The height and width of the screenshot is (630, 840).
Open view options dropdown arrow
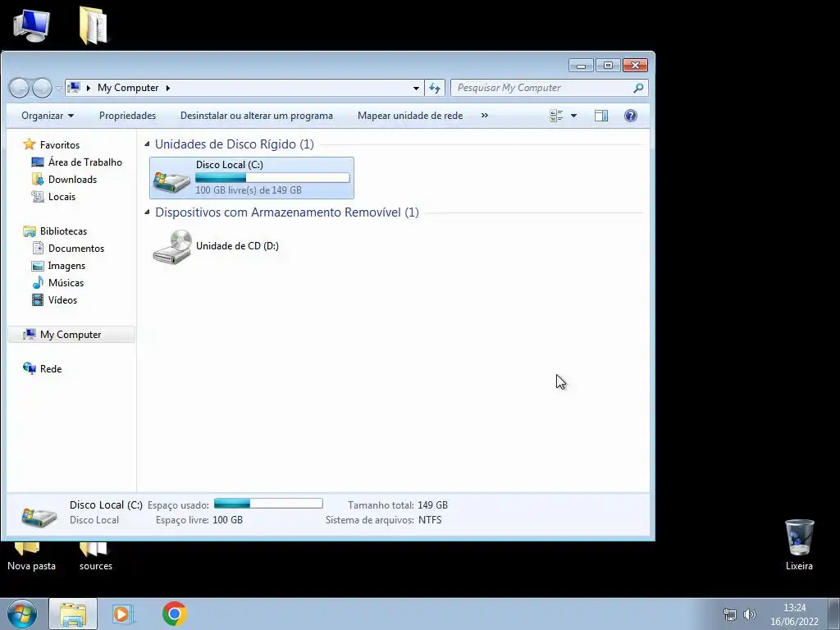point(573,116)
